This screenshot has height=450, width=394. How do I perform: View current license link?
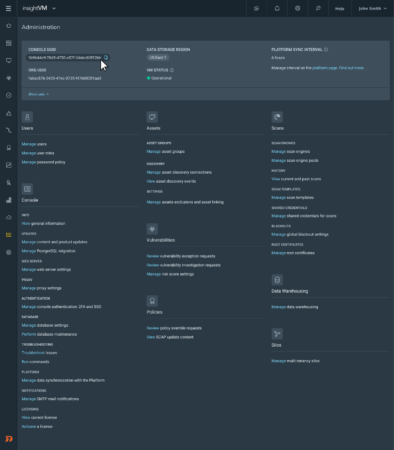tap(39, 417)
